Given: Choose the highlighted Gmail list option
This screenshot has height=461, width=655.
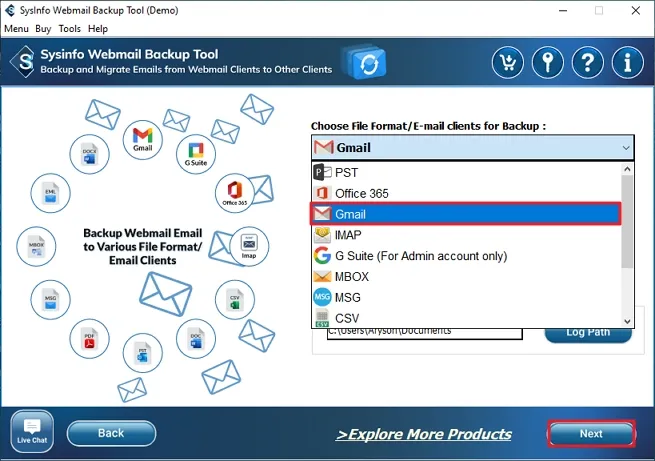Looking at the screenshot, I should (x=467, y=214).
